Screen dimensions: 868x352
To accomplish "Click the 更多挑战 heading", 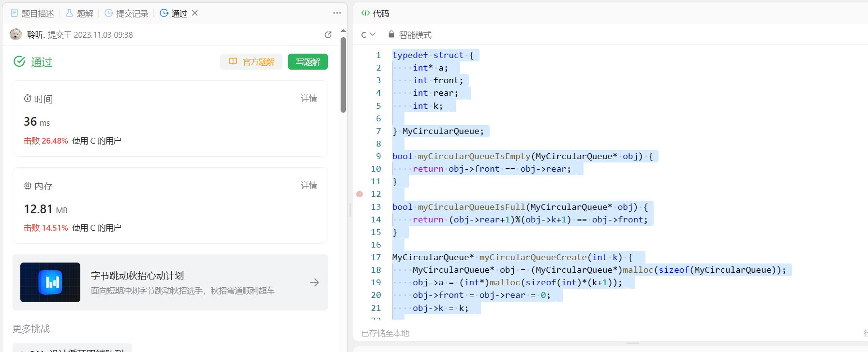I will point(31,329).
